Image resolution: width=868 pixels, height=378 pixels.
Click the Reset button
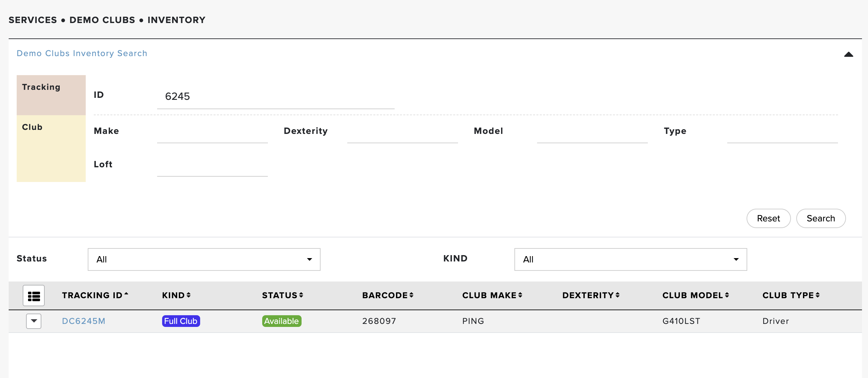coord(768,218)
